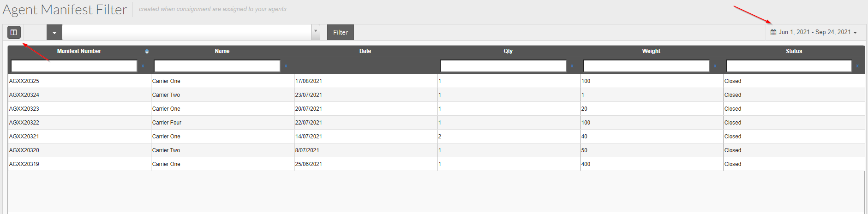Sort by the Date column header
This screenshot has height=214, width=868.
click(x=365, y=51)
